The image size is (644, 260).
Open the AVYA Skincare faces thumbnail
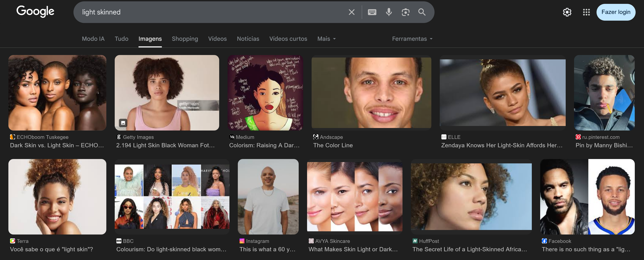coord(355,196)
